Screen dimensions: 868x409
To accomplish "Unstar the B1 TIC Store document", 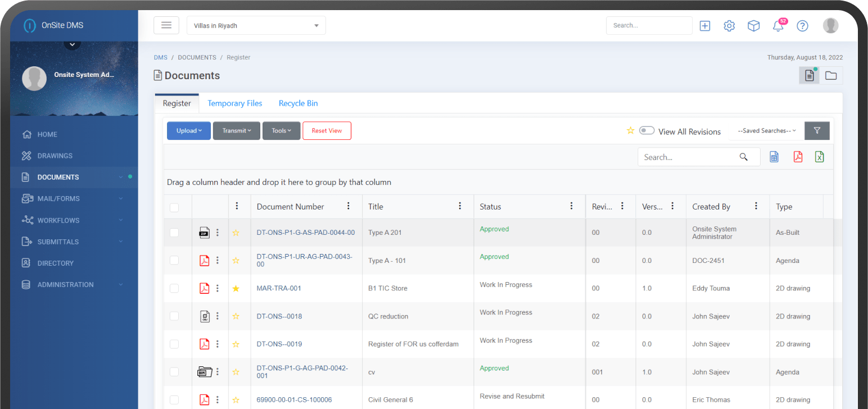I will [x=236, y=288].
